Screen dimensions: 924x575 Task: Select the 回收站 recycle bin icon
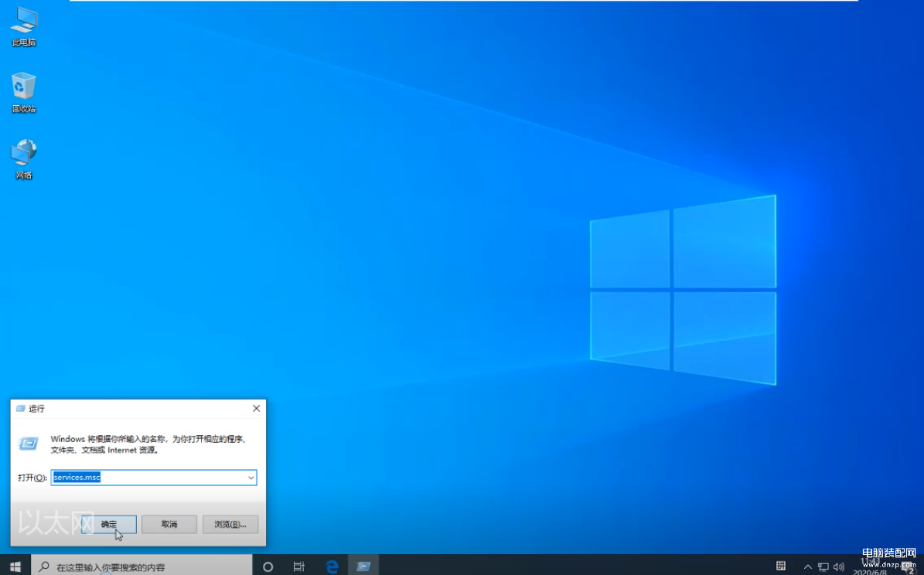23,93
